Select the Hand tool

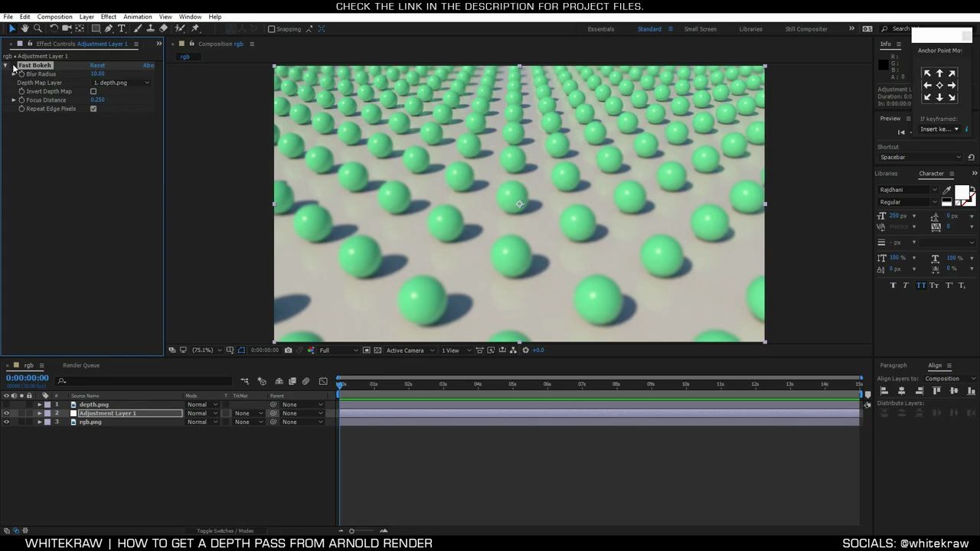pos(25,28)
